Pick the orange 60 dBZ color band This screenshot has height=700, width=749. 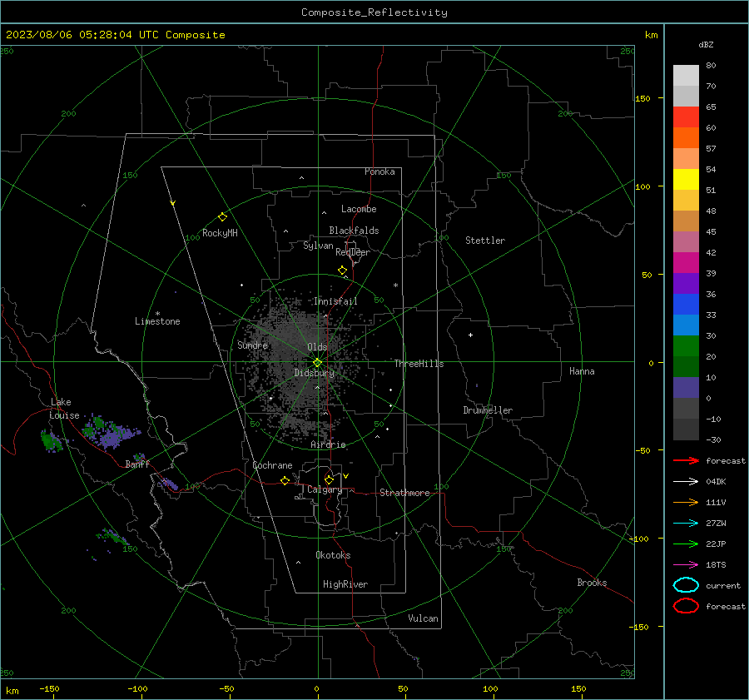click(x=686, y=137)
